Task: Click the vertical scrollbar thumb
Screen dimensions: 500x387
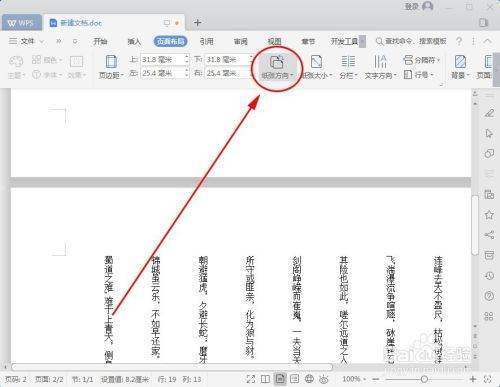Action: [x=475, y=225]
